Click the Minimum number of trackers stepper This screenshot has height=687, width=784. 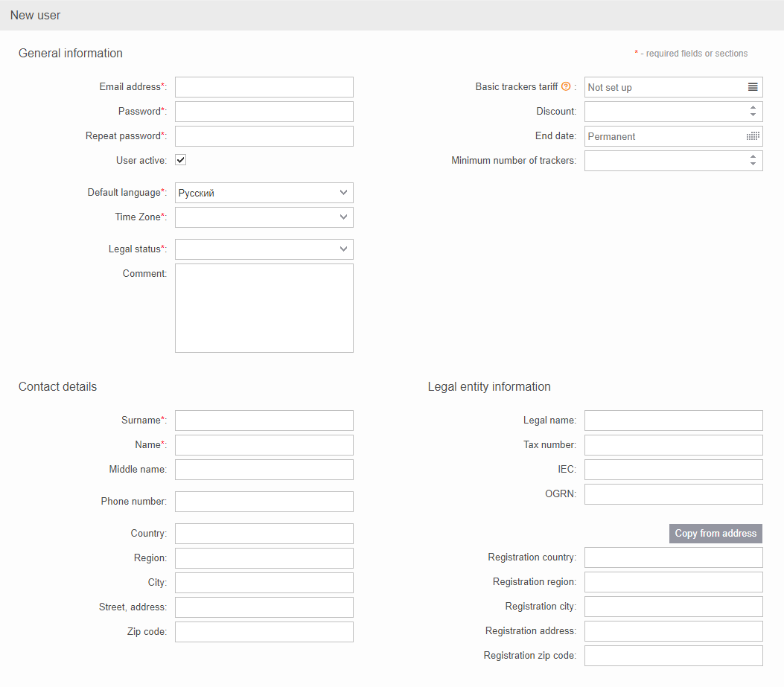(753, 161)
